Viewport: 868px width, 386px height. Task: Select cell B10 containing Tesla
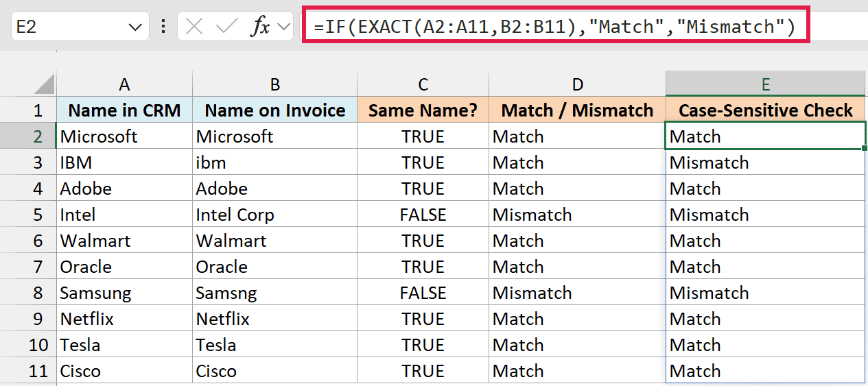[275, 345]
